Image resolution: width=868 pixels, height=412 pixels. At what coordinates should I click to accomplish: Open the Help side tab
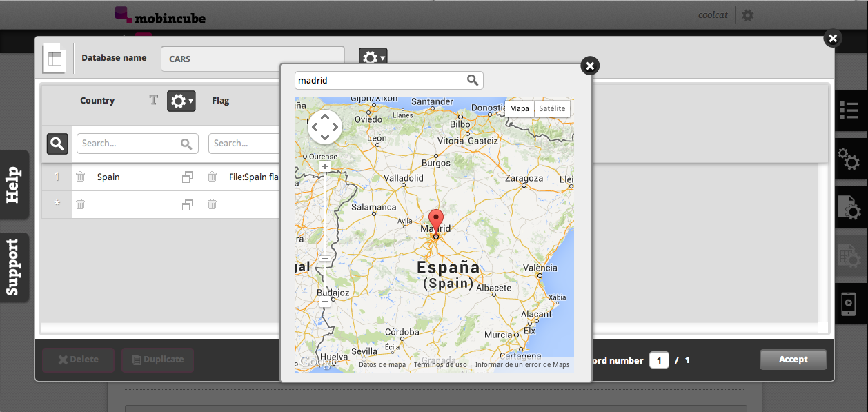13,185
